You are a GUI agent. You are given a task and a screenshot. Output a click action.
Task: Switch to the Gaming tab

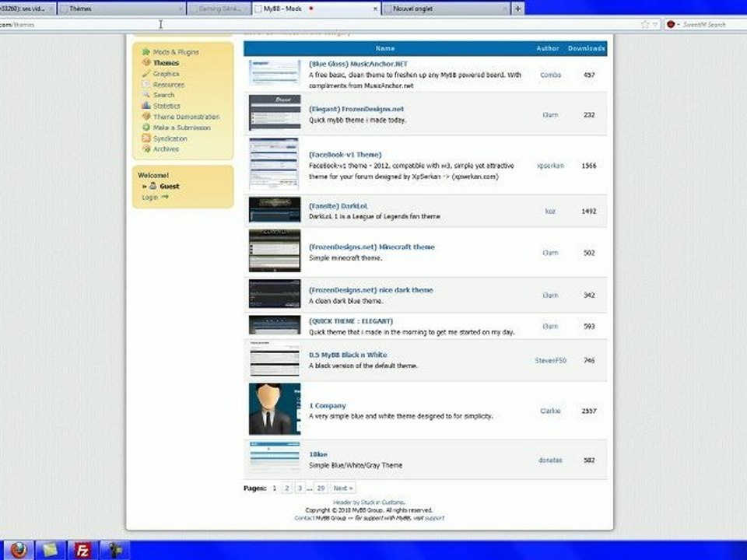(219, 9)
